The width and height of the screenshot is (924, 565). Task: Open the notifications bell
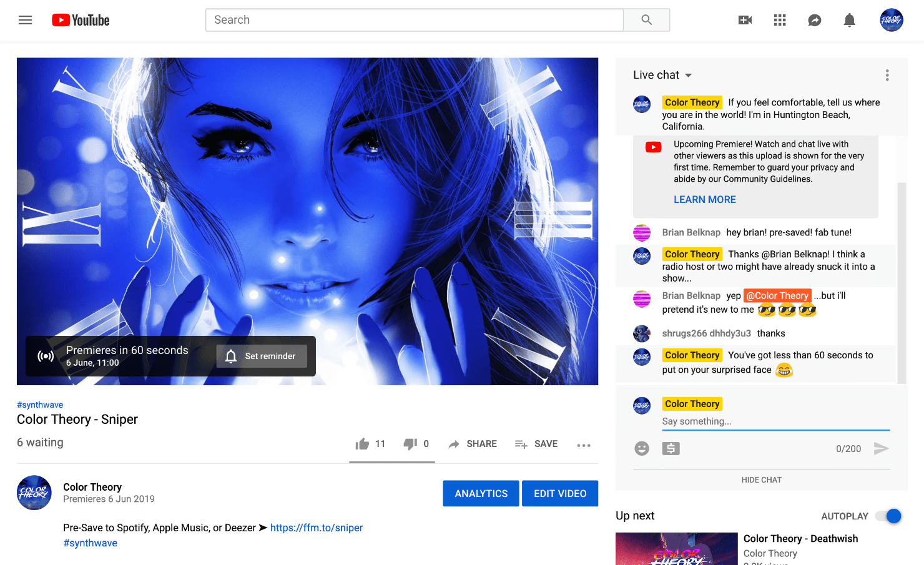click(x=849, y=19)
